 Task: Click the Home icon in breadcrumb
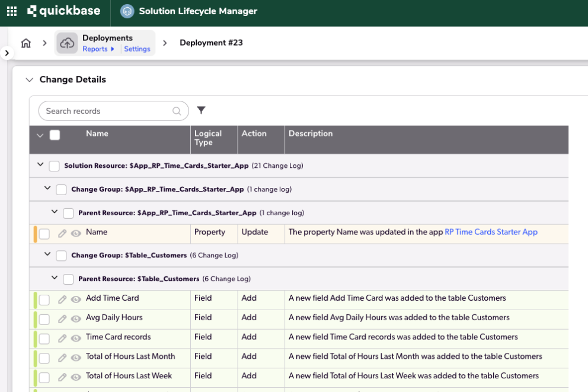pos(25,43)
